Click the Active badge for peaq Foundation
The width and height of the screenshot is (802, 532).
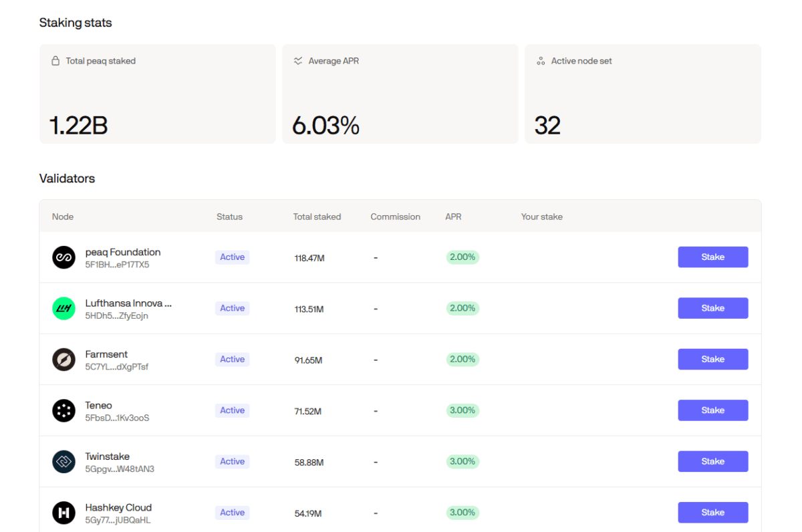[x=233, y=257]
